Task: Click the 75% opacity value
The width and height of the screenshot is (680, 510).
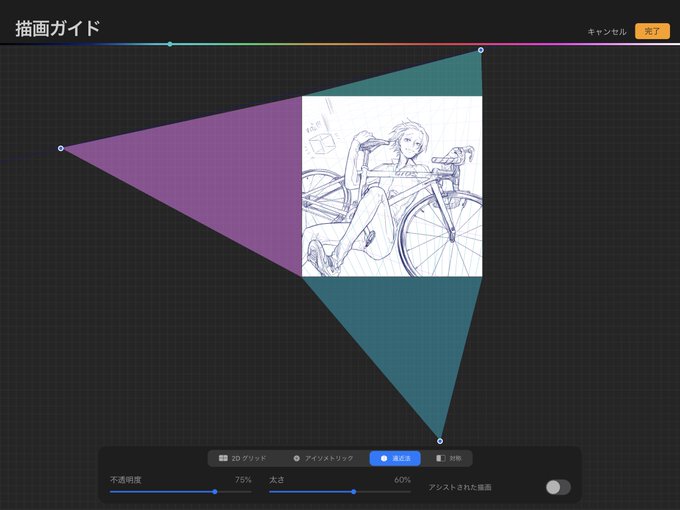Action: point(243,480)
